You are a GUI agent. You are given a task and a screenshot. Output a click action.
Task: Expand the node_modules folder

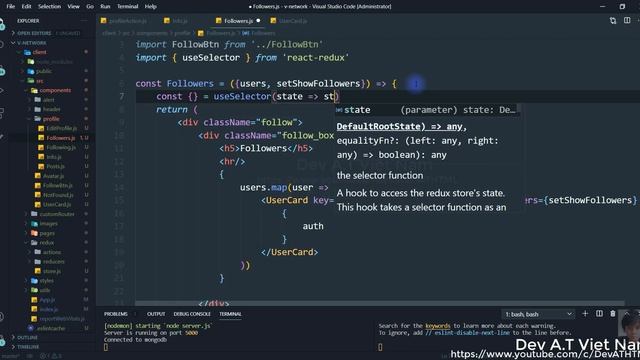(56, 62)
